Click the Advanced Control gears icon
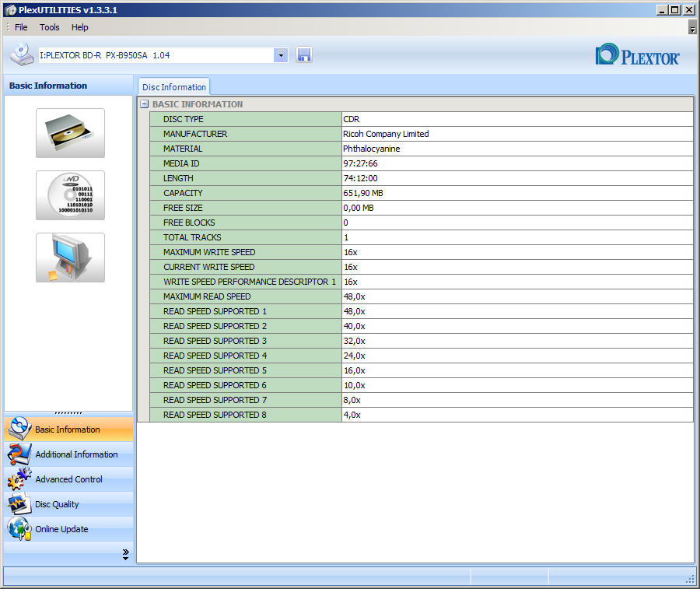The width and height of the screenshot is (700, 589). [x=19, y=479]
